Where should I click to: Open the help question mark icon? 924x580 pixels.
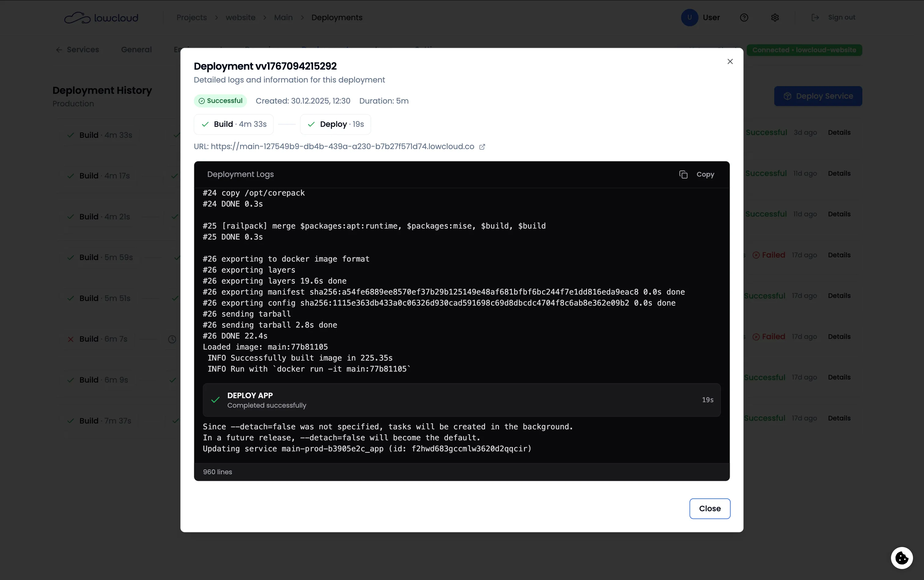coord(744,18)
